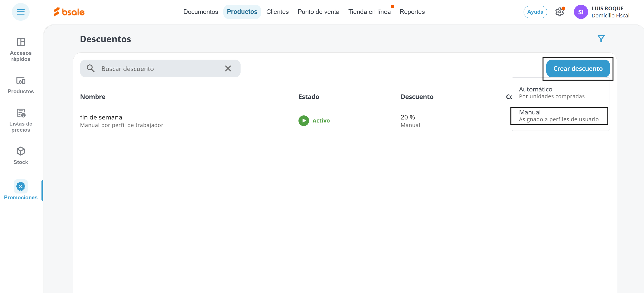Click the bsale logo
Image resolution: width=644 pixels, height=293 pixels.
coord(69,12)
